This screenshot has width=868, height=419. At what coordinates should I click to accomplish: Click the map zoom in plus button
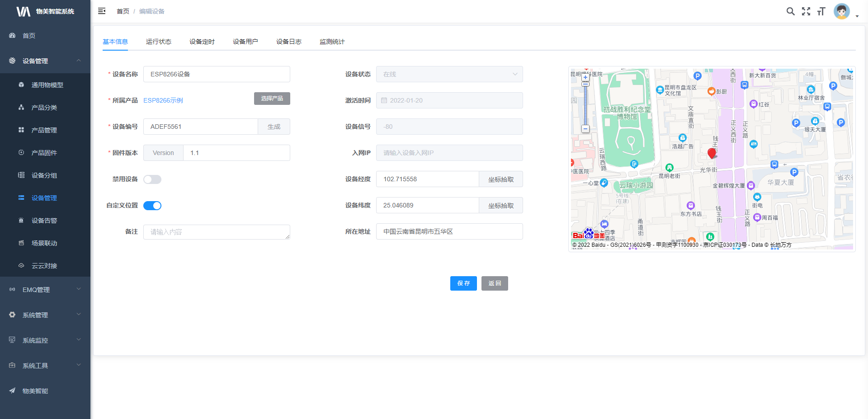point(585,77)
